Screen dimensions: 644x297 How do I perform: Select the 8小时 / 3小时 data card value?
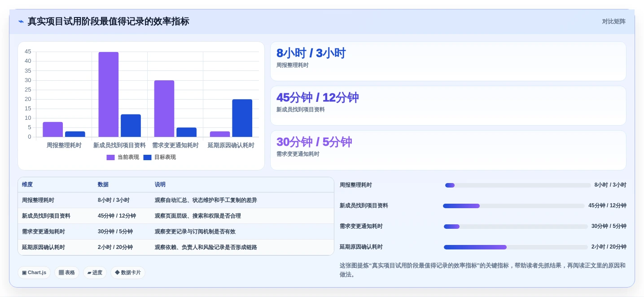coord(311,53)
